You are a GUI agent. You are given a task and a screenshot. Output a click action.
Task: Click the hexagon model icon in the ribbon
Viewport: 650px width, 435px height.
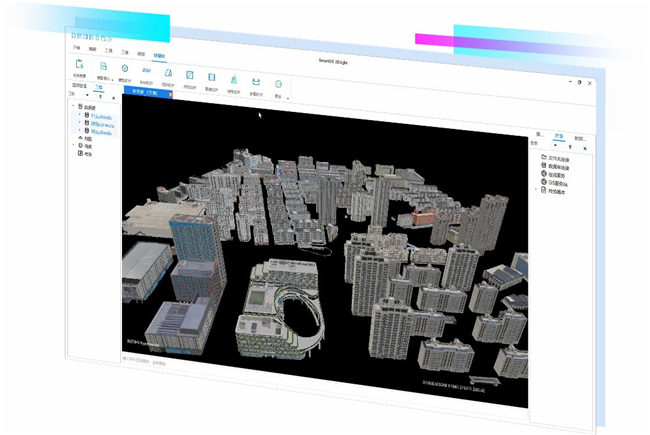pyautogui.click(x=124, y=67)
